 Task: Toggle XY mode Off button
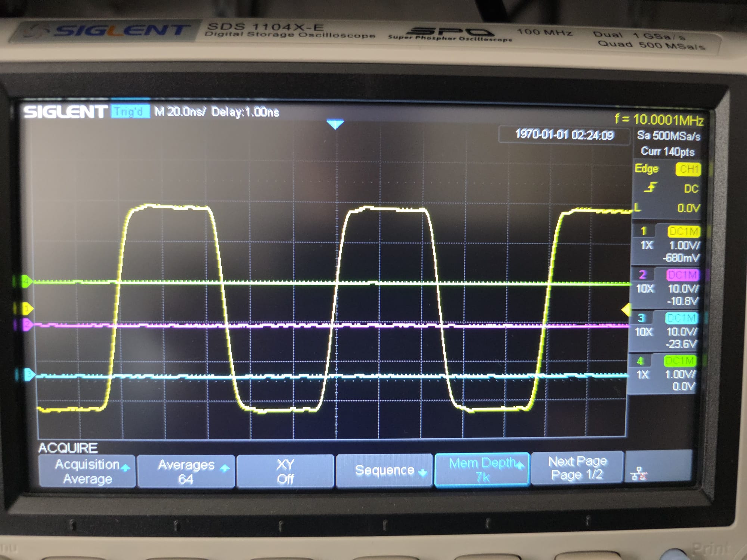coord(285,472)
